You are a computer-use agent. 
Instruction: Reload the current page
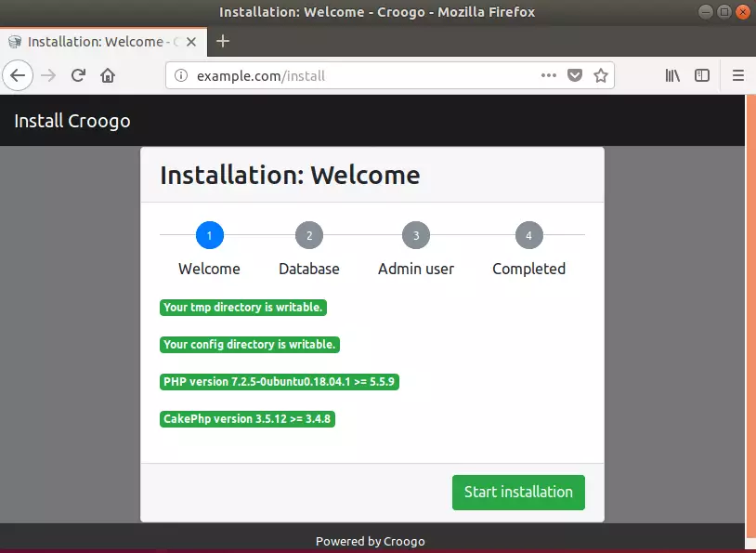[78, 75]
